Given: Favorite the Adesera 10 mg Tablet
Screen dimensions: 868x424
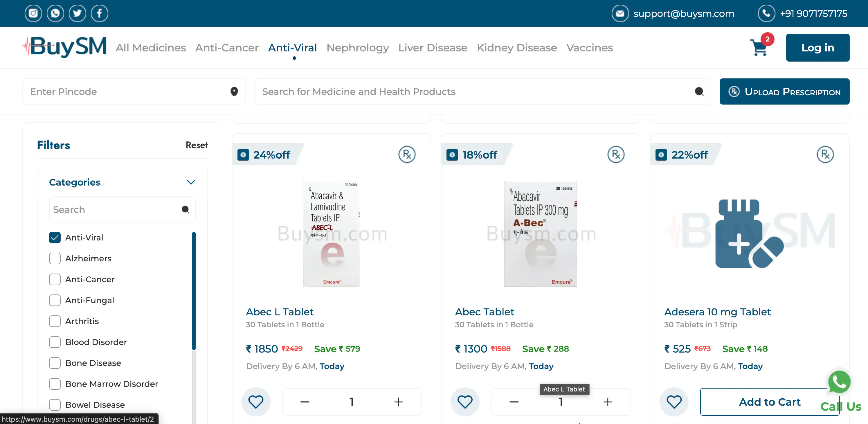Looking at the screenshot, I should [674, 401].
